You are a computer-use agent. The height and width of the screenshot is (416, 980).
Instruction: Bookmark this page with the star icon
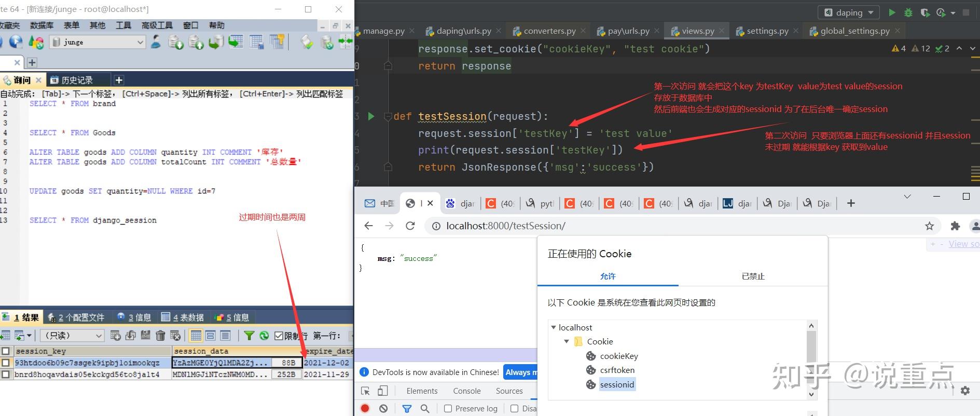click(x=929, y=226)
